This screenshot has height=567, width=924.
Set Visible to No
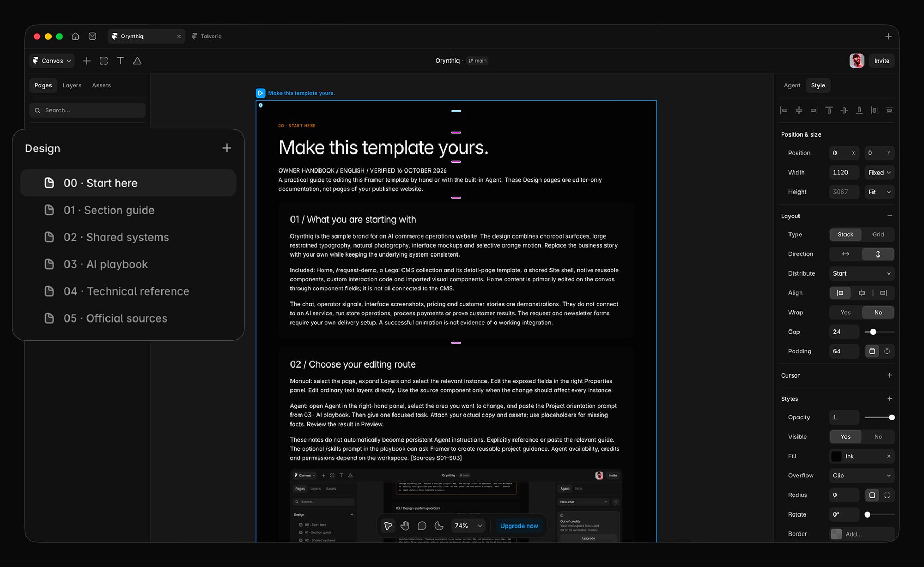878,436
